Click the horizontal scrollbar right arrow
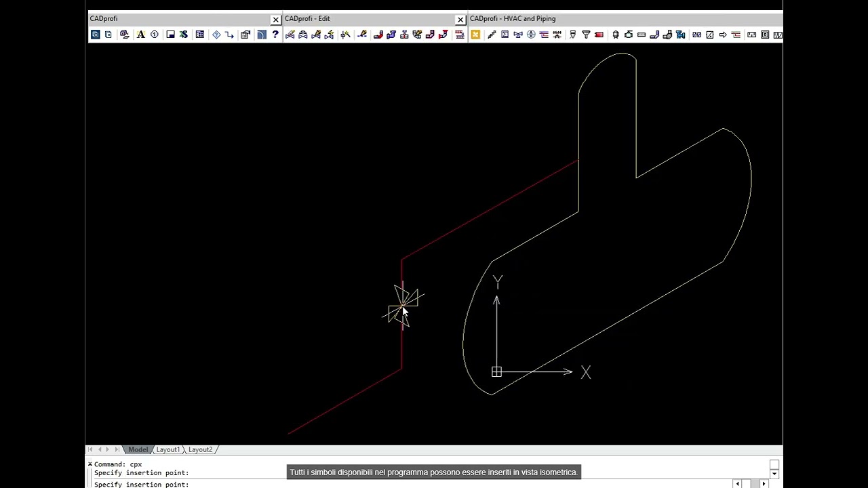 [764, 484]
